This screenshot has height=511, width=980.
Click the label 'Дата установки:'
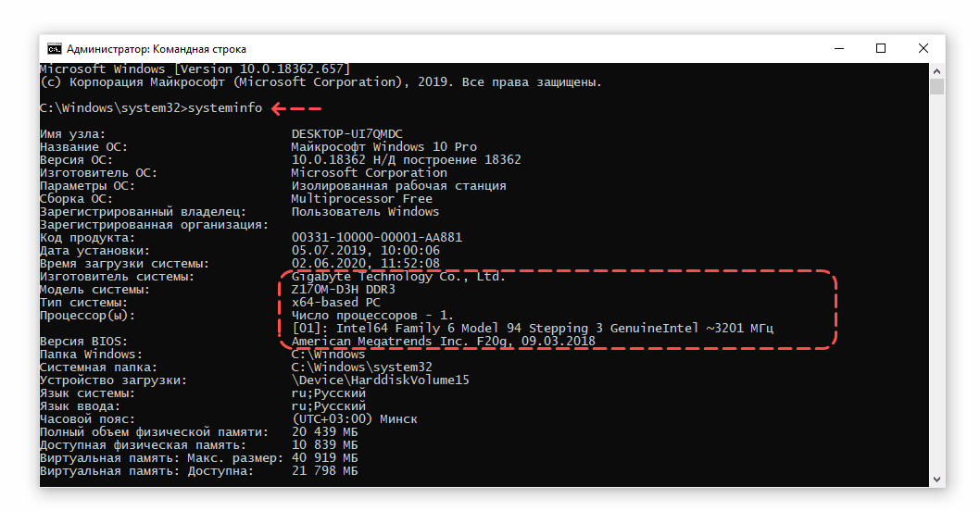[x=95, y=251]
